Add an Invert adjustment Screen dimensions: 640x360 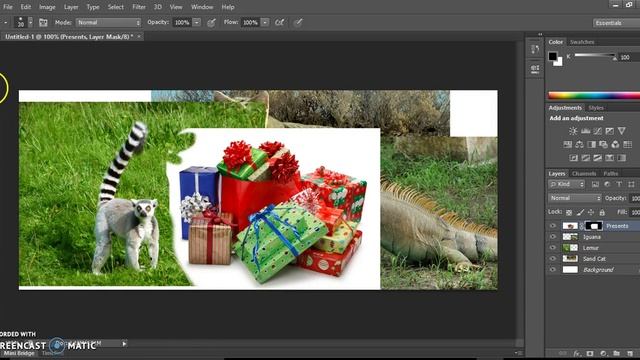point(573,158)
